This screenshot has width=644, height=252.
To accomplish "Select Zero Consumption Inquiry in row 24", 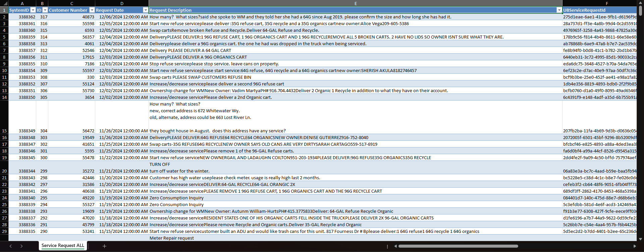I will click(x=356, y=198).
